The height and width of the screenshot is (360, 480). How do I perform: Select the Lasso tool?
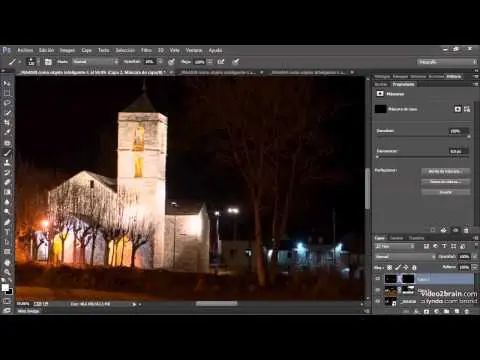(x=7, y=103)
